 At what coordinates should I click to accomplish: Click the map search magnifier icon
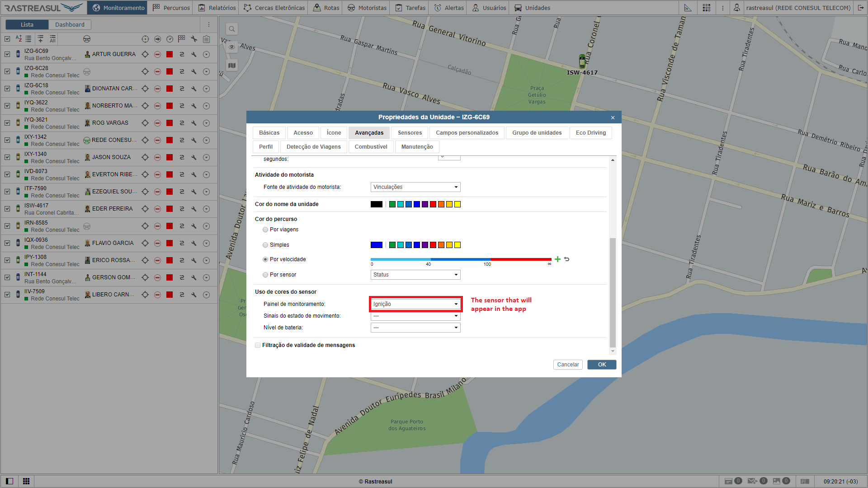[232, 29]
